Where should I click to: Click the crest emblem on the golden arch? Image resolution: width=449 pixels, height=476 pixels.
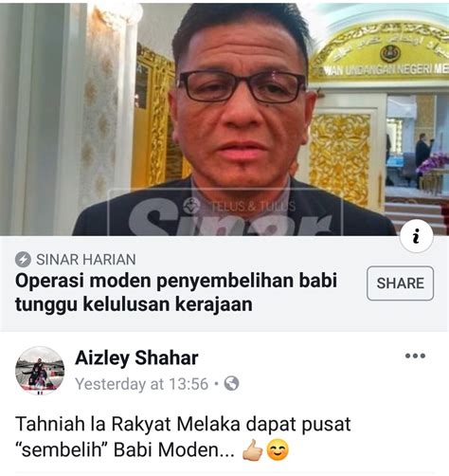pyautogui.click(x=390, y=54)
